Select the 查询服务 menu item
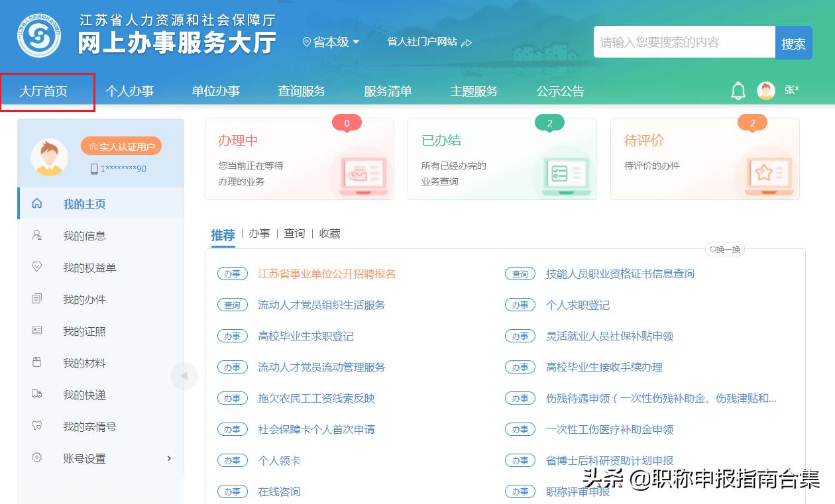The width and height of the screenshot is (835, 504). click(302, 91)
